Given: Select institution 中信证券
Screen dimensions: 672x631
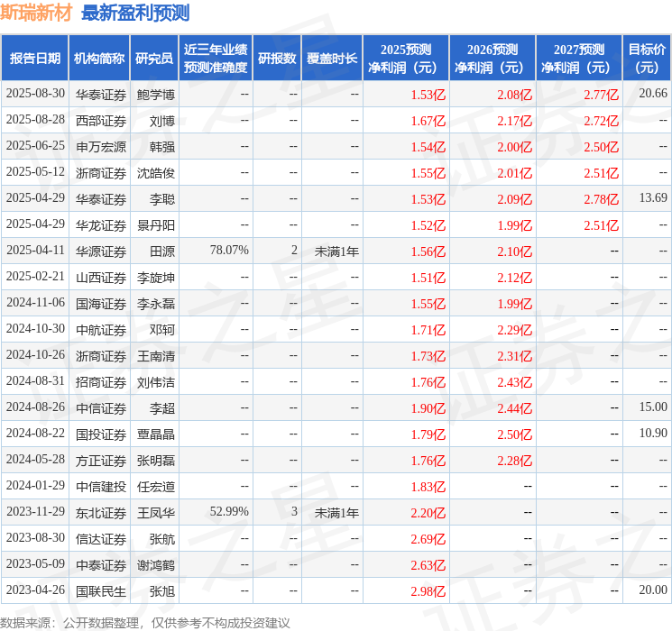Looking at the screenshot, I should coord(101,408).
